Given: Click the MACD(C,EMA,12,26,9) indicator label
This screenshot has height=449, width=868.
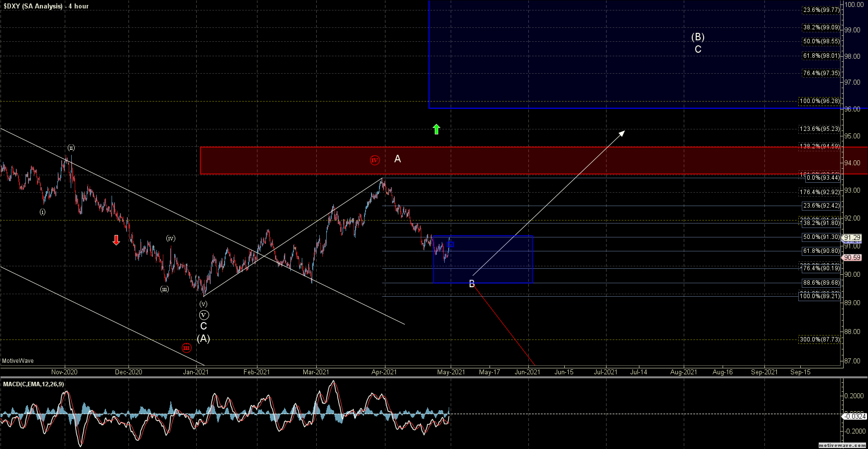Looking at the screenshot, I should pos(33,384).
